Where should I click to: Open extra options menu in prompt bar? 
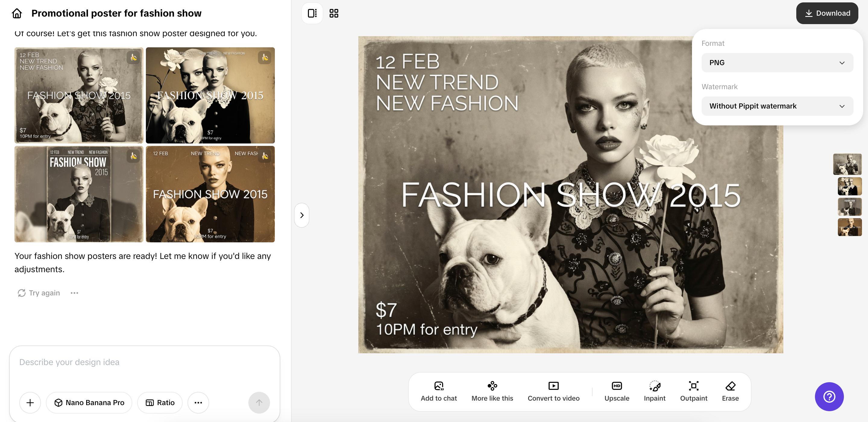pos(198,402)
